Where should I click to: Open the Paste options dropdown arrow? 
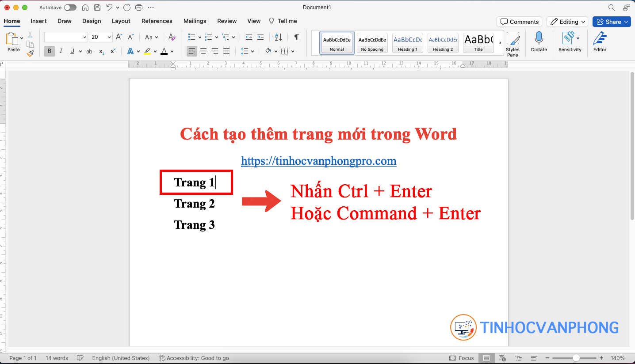point(22,38)
